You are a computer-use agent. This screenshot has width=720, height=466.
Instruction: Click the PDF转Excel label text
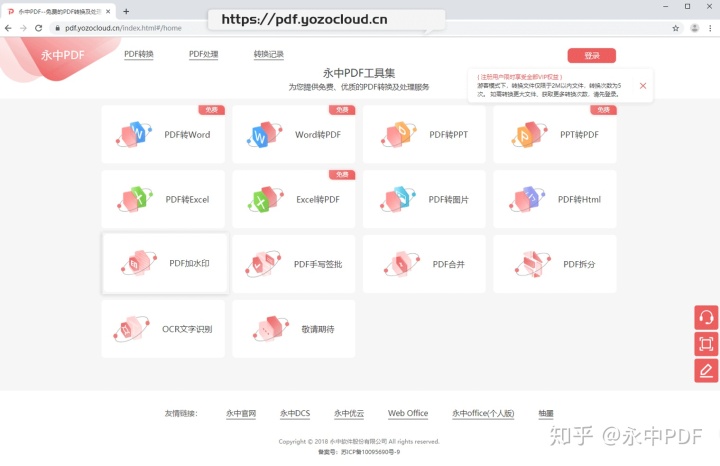[187, 199]
